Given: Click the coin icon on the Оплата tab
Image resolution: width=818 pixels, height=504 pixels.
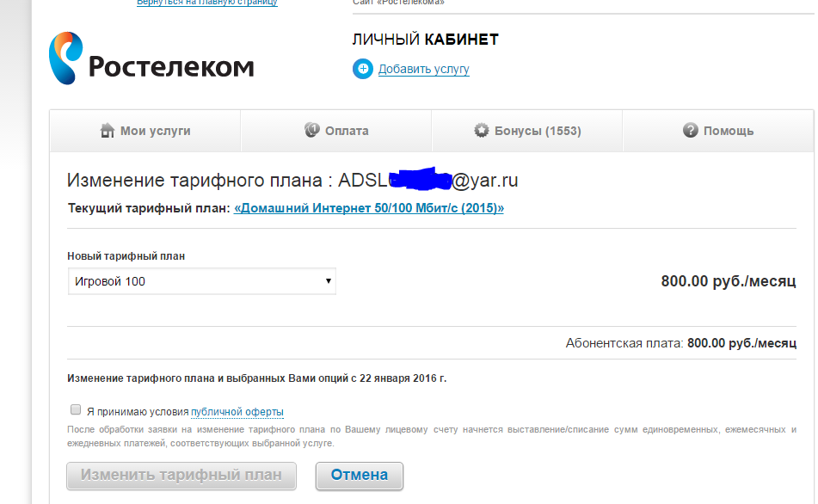Looking at the screenshot, I should pyautogui.click(x=312, y=131).
